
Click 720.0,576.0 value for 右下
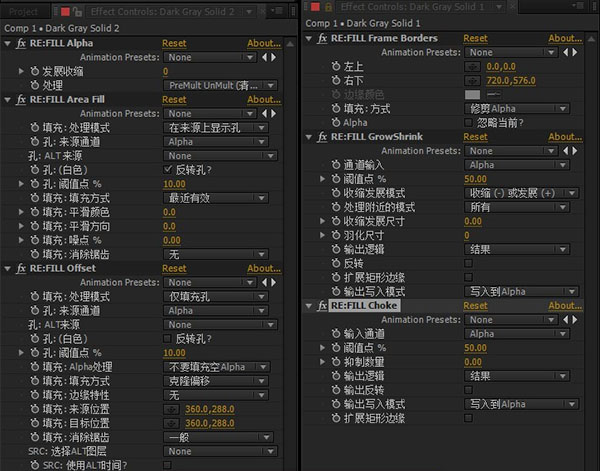click(511, 81)
